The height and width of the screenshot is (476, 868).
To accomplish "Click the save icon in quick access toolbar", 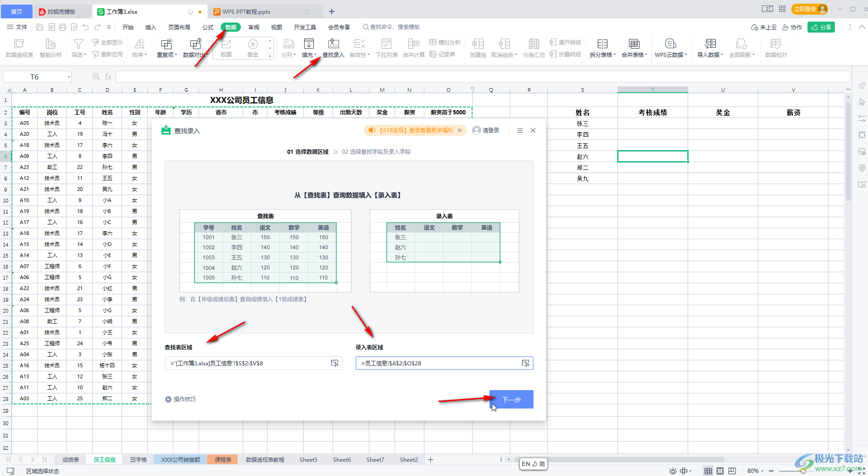I will point(39,27).
